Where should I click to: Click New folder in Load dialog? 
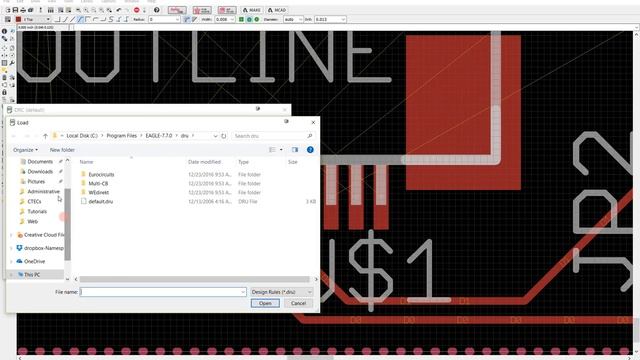pyautogui.click(x=62, y=150)
